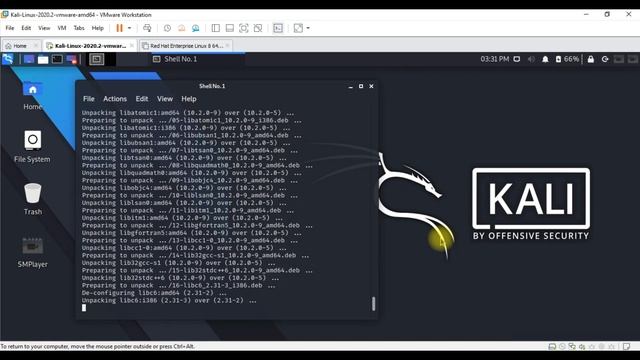The height and width of the screenshot is (360, 640).
Task: Open the display settings tray icon
Action: 517,59
